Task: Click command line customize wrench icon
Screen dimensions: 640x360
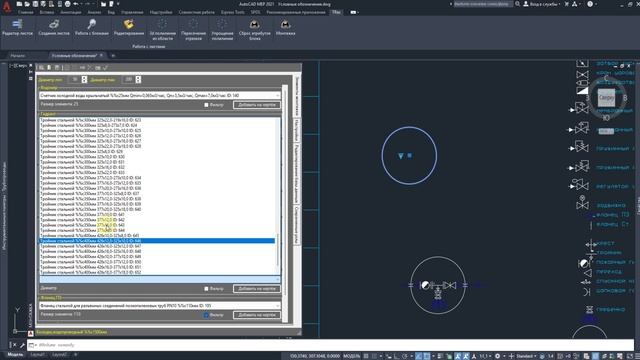Action: click(x=22, y=345)
